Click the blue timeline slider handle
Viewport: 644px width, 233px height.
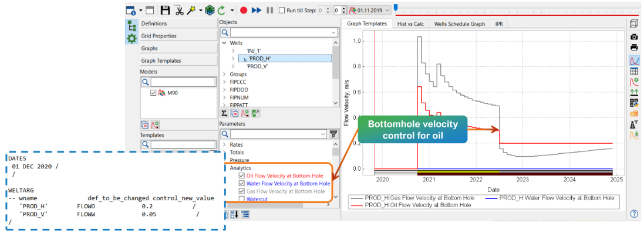coord(396,8)
